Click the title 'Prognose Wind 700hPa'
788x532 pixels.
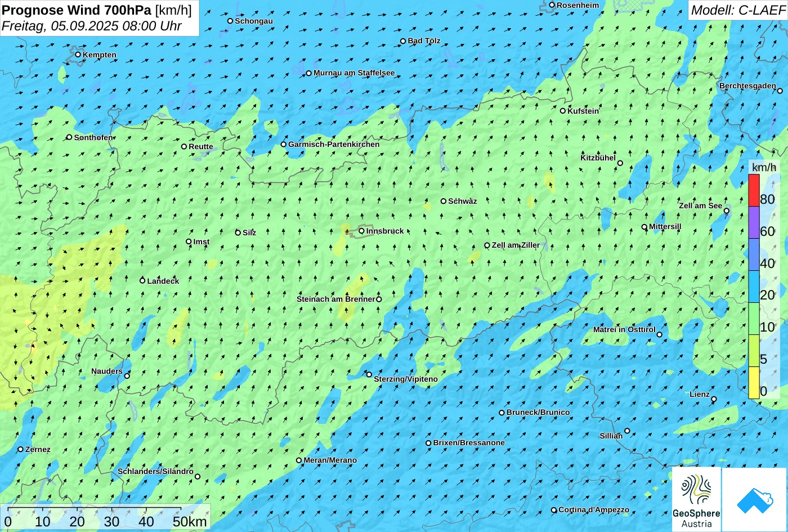point(77,10)
